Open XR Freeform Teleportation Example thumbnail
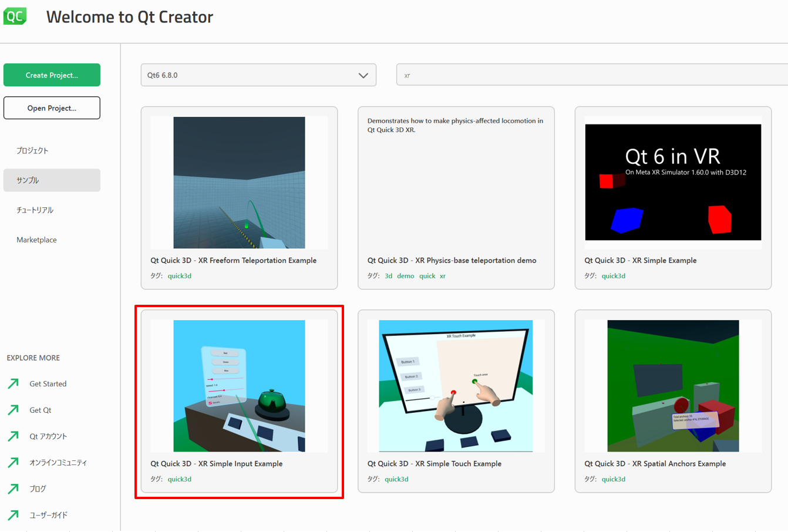 click(x=239, y=183)
